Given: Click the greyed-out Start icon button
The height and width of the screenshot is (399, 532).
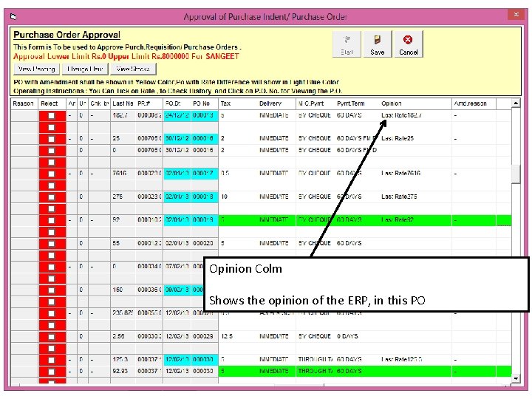Looking at the screenshot, I should (x=347, y=44).
